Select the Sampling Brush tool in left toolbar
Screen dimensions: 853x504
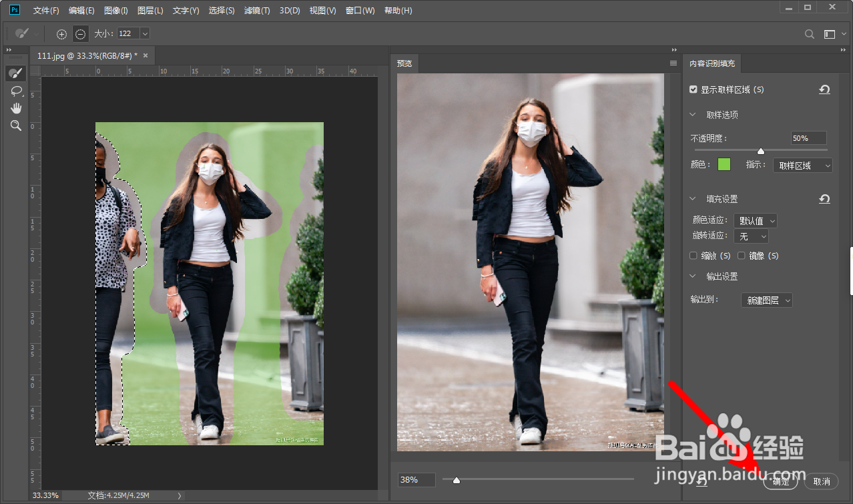16,73
